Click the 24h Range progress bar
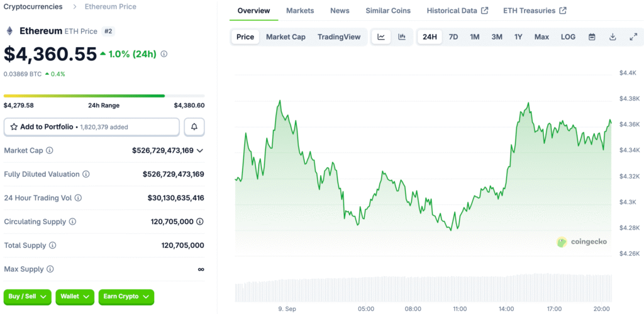Screen dimensions: 644x314 click(x=104, y=96)
